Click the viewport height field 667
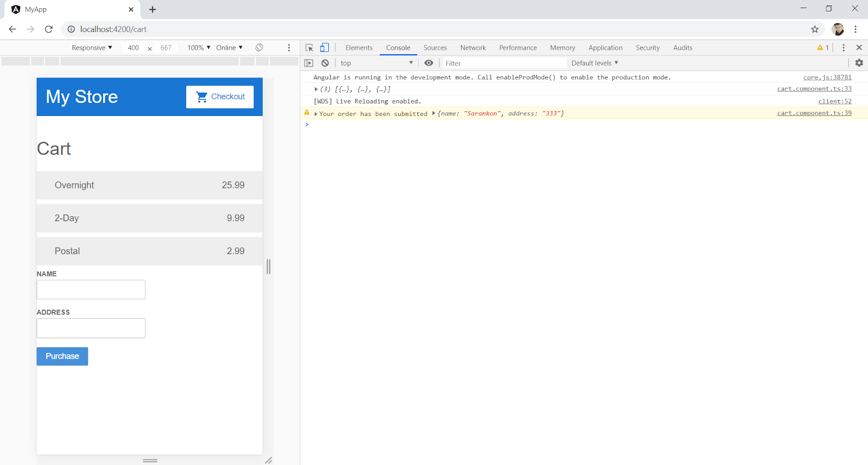 click(x=166, y=48)
